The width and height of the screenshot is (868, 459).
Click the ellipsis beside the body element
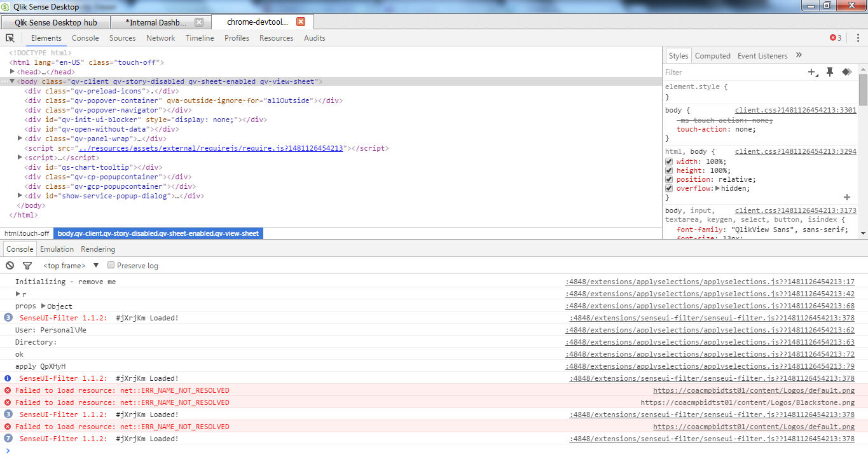click(x=4, y=82)
